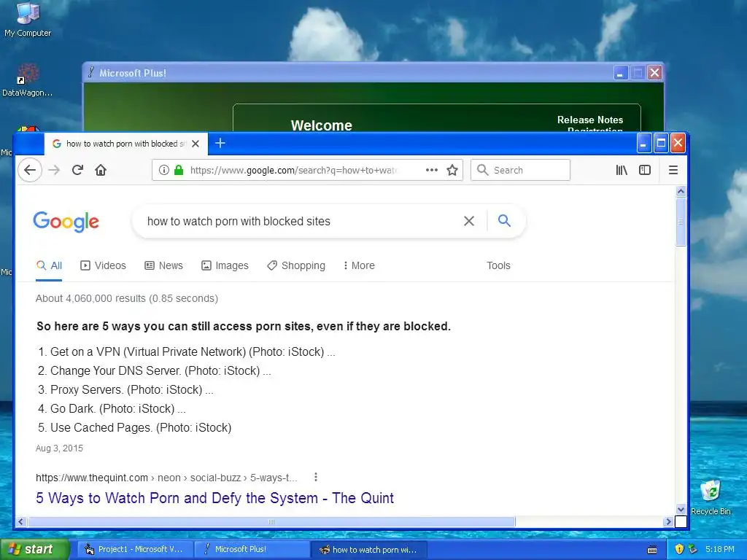Open Recycle Bin on desktop
This screenshot has width=747, height=560.
(711, 497)
